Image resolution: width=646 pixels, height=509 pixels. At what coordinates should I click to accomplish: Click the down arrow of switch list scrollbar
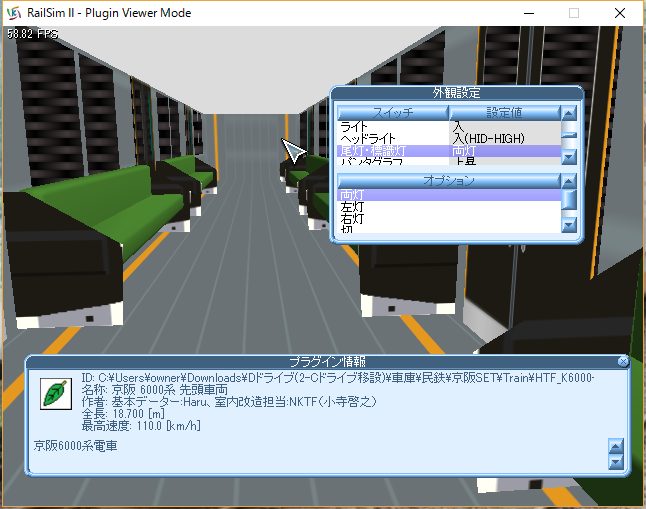click(x=569, y=157)
